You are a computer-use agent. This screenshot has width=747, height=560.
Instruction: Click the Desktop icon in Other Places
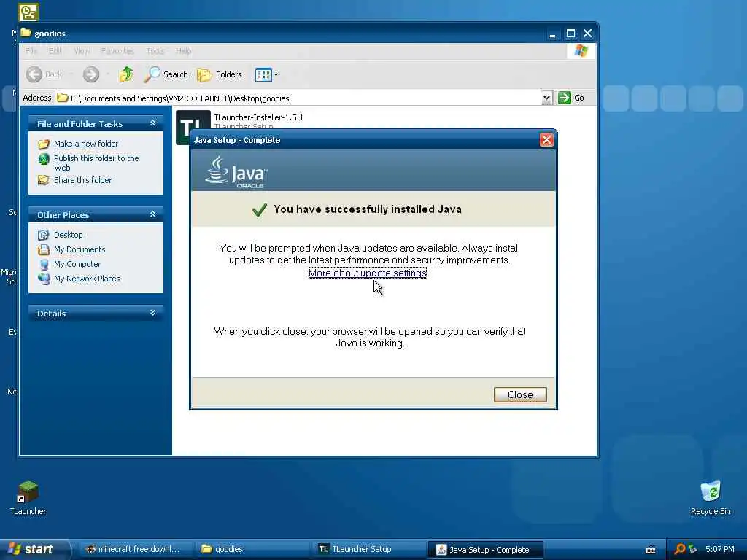pos(44,235)
